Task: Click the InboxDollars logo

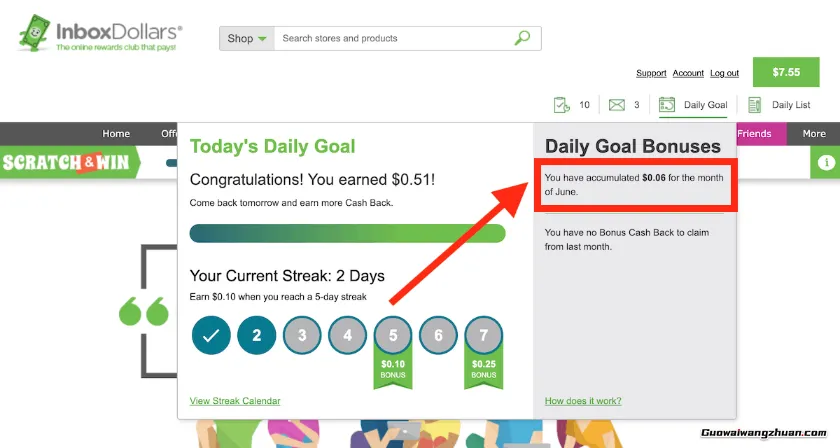Action: click(x=100, y=37)
